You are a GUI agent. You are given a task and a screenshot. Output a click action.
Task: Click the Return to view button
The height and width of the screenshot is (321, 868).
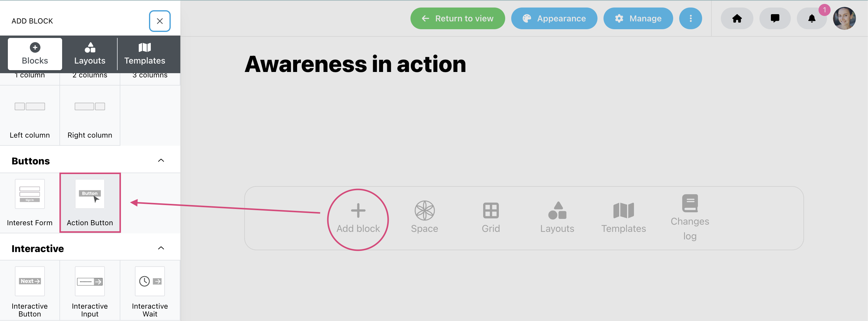(458, 18)
